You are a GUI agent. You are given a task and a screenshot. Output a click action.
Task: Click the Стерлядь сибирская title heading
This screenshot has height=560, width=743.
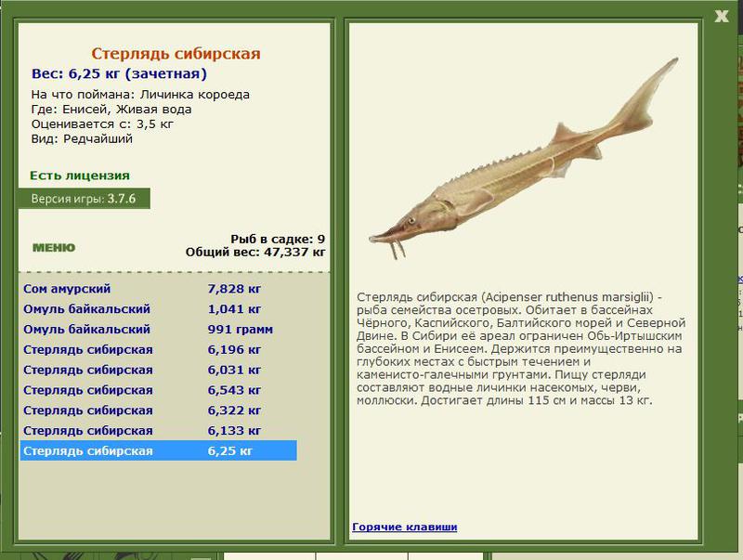(176, 54)
